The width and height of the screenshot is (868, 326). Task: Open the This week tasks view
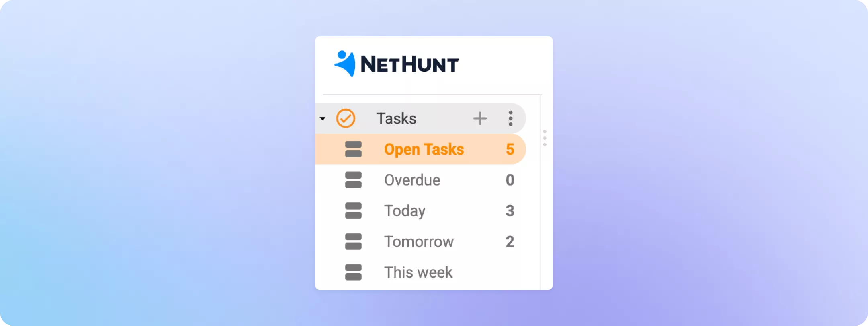coord(418,272)
